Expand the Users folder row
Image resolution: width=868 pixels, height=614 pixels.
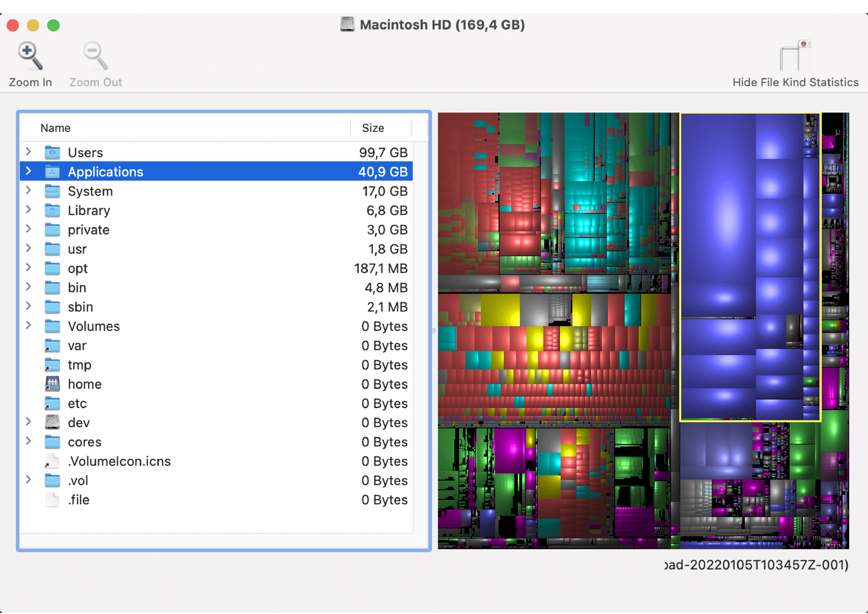tap(29, 152)
